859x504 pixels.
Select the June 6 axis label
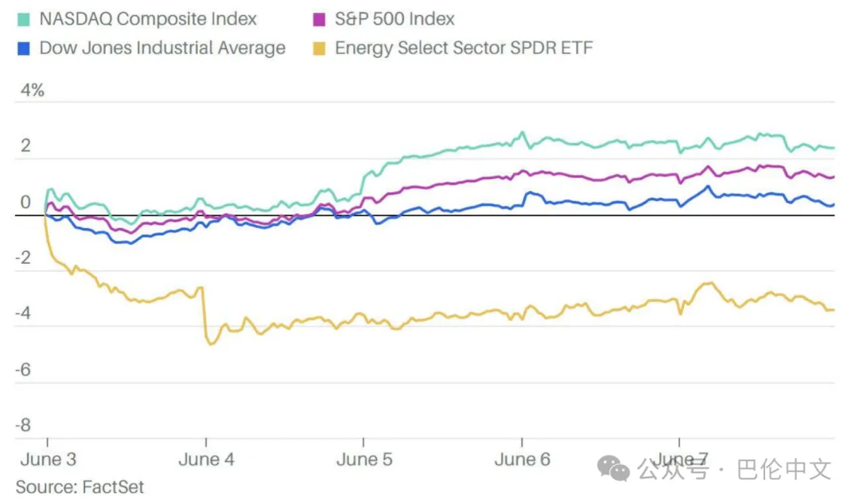tap(522, 460)
